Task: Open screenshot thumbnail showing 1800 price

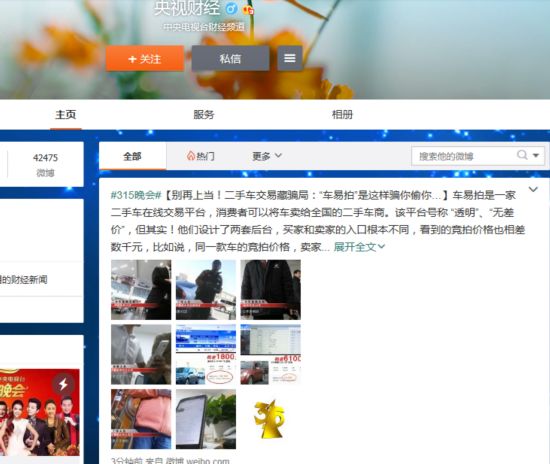Action: (x=206, y=354)
